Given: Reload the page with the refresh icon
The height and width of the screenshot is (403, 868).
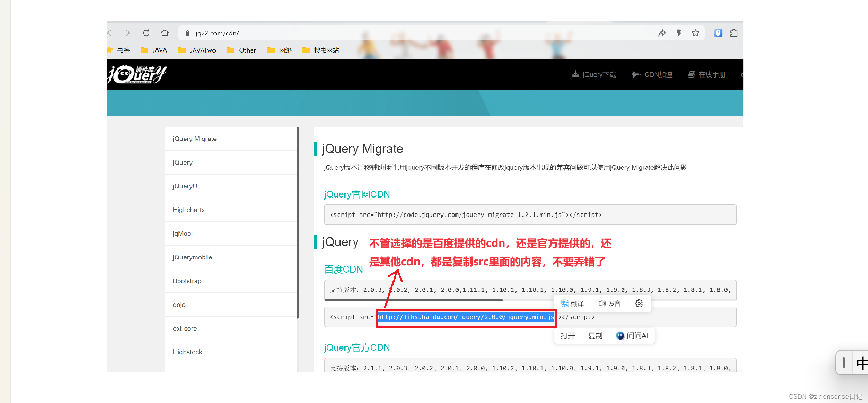Looking at the screenshot, I should 146,33.
